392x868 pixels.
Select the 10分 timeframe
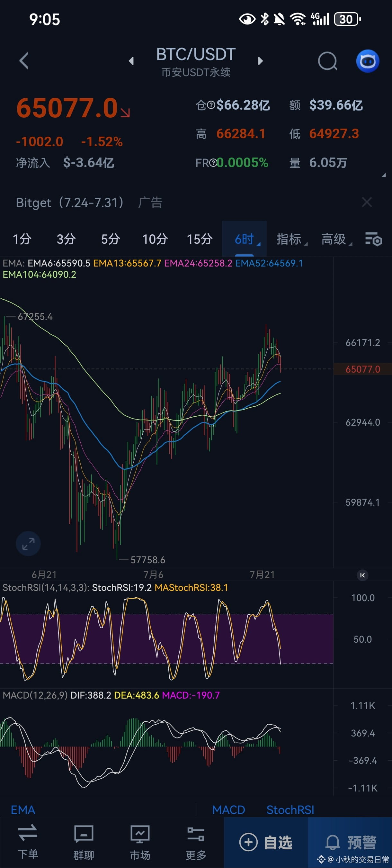[155, 239]
